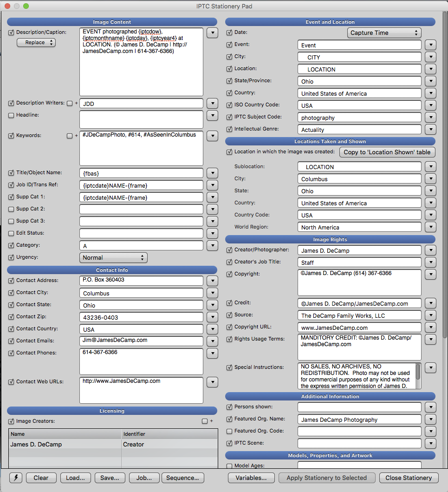Viewport: 448px width, 492px height.
Task: Uncheck the Description/Caption checkbox
Action: point(11,33)
